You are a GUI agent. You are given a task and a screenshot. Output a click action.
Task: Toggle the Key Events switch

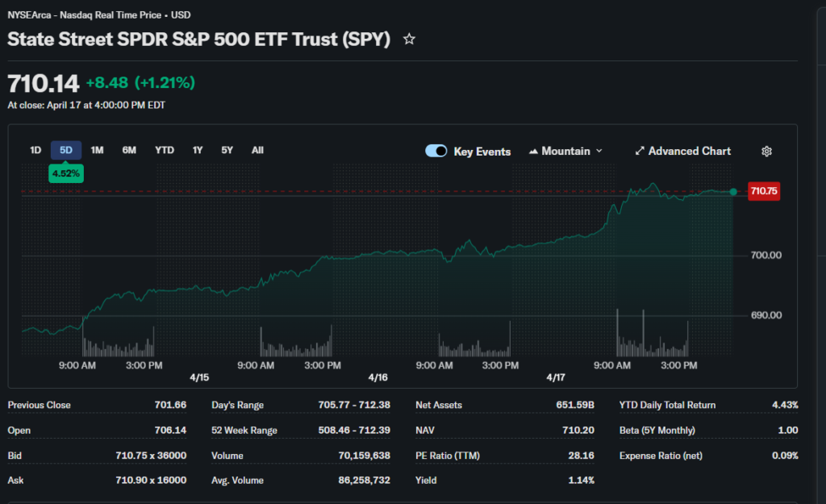[x=436, y=152]
